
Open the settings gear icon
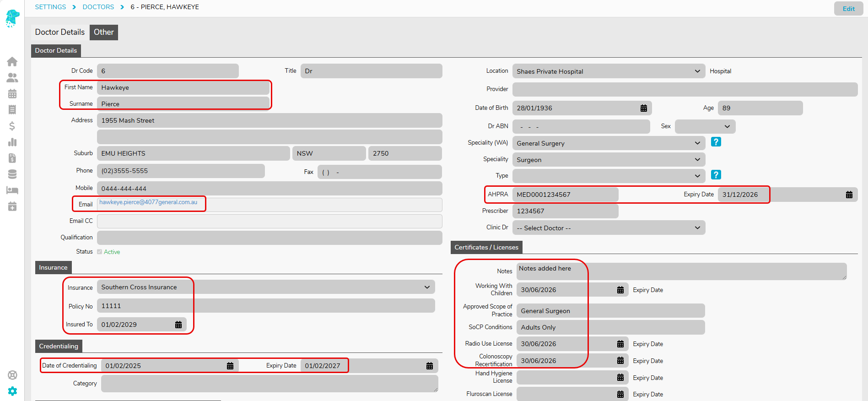click(12, 391)
